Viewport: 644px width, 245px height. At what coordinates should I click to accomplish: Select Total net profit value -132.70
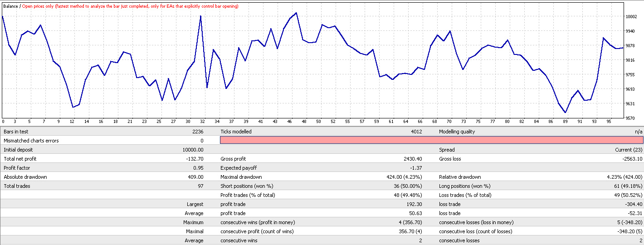(x=195, y=159)
